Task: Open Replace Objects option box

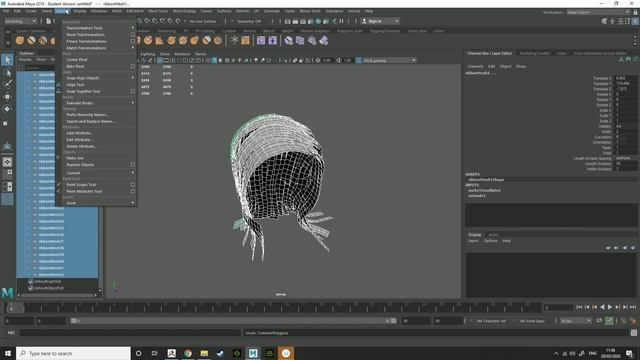Action: [x=133, y=164]
